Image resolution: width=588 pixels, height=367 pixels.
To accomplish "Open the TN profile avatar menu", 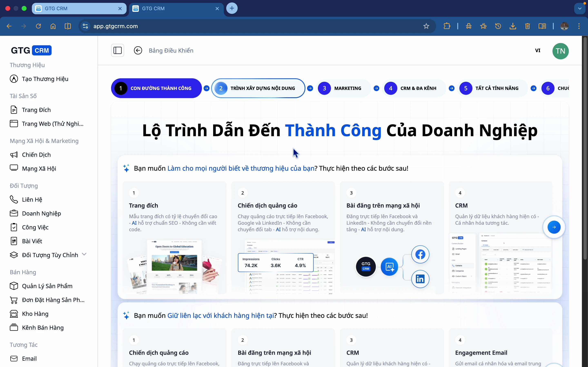I will coord(561,51).
